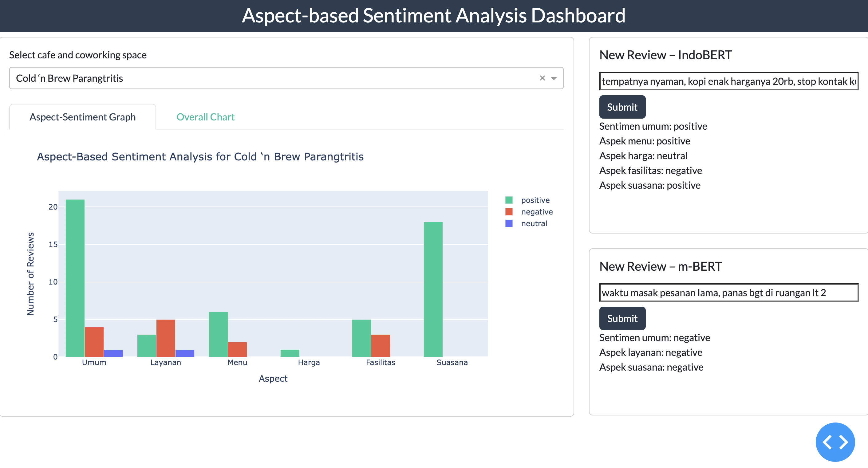Click the red negative legend swatch
Screen dimensions: 868x468
(509, 212)
